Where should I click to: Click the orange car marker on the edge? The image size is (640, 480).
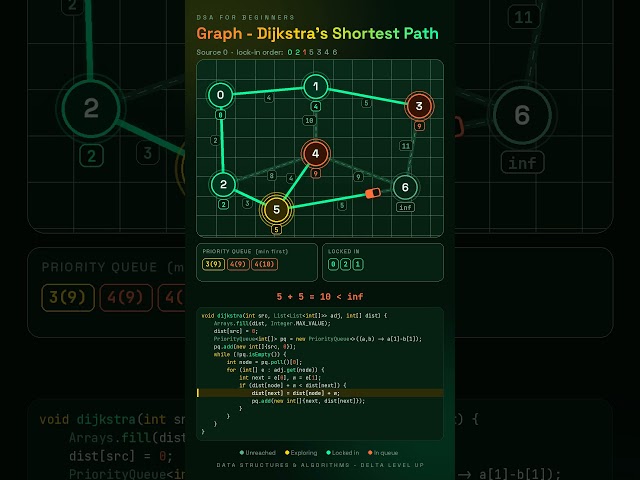pos(373,193)
